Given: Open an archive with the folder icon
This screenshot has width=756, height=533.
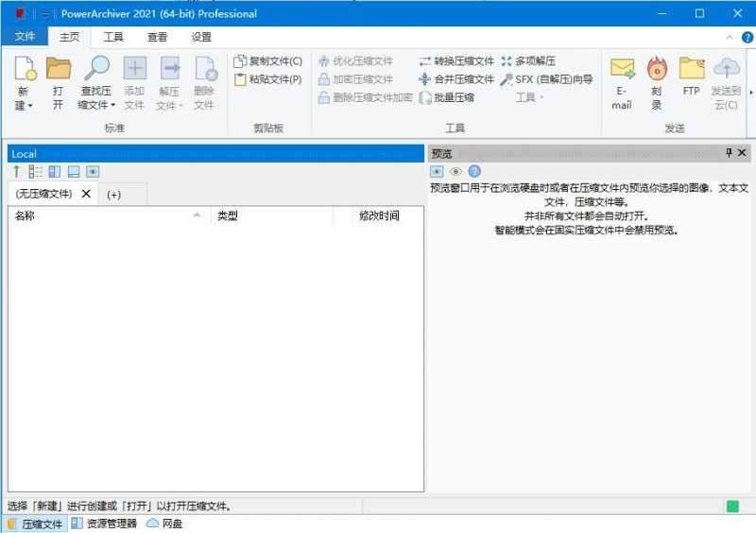Looking at the screenshot, I should tap(59, 68).
